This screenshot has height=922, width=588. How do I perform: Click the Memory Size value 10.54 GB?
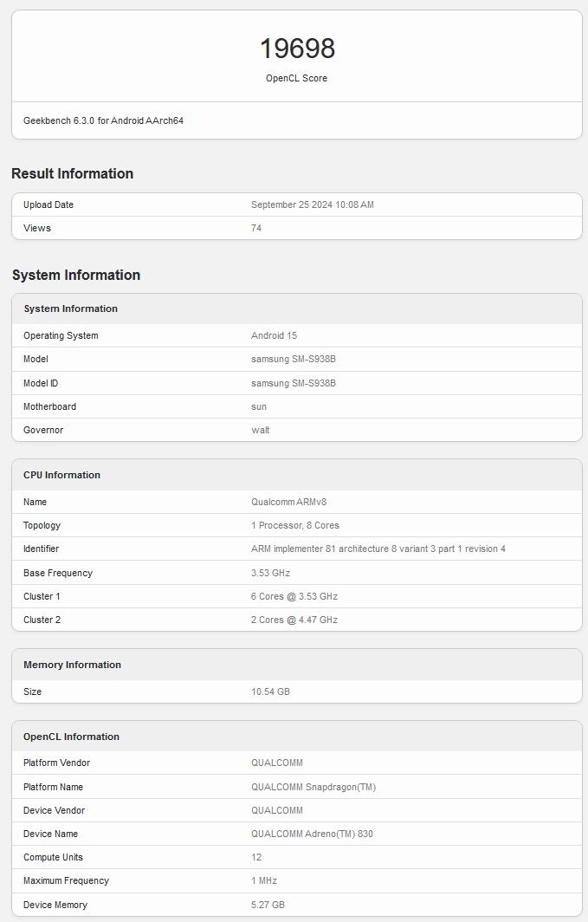point(271,692)
